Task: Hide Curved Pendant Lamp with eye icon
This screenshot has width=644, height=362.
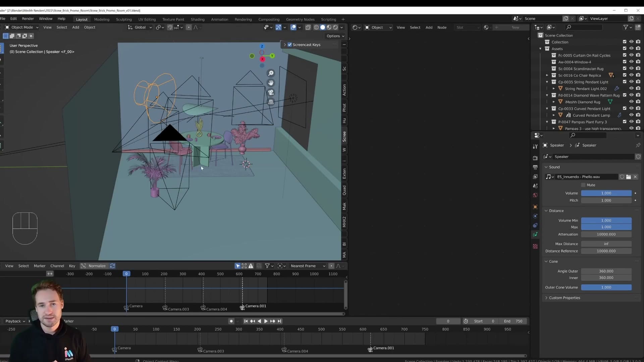Action: (x=631, y=115)
